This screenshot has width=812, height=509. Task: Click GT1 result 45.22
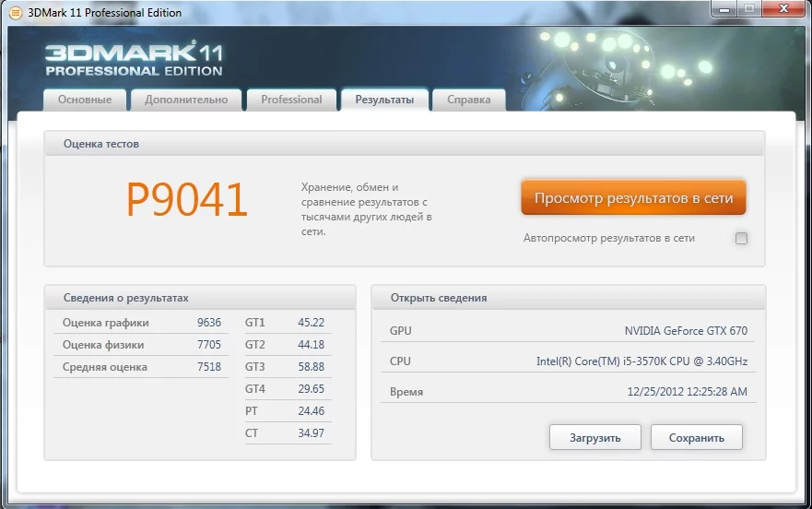tap(312, 323)
